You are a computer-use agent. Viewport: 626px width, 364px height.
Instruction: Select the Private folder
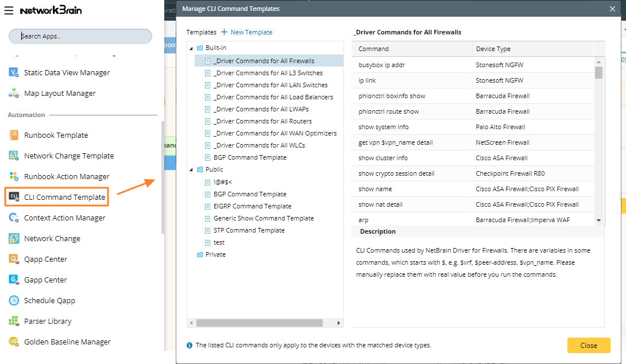click(215, 255)
